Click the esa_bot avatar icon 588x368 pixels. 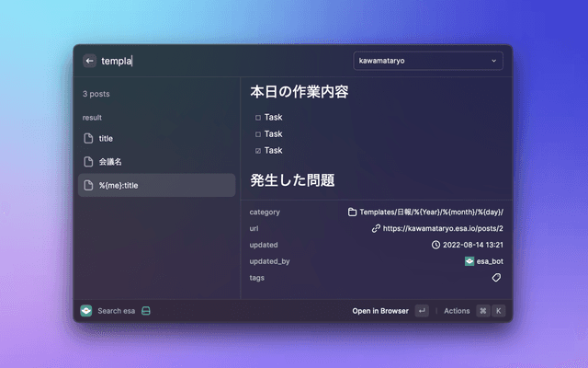pos(469,261)
